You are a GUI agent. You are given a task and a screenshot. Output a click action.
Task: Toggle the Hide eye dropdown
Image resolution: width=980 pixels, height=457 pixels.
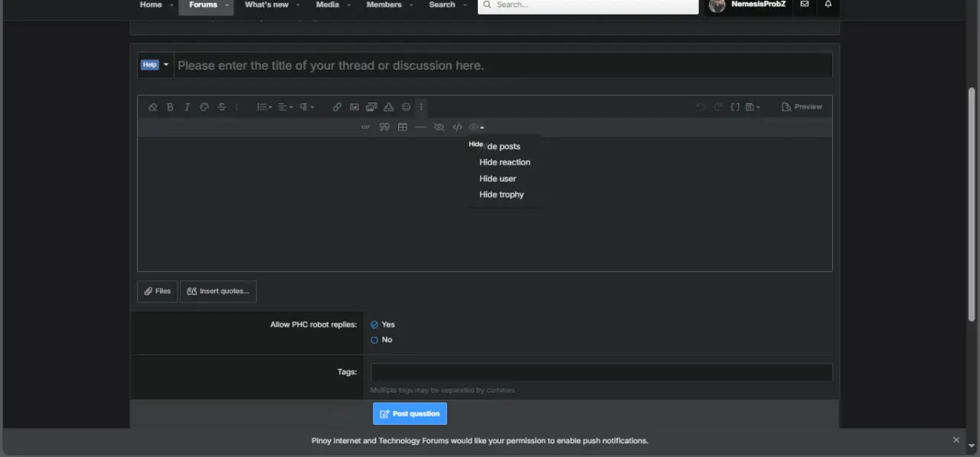(476, 127)
